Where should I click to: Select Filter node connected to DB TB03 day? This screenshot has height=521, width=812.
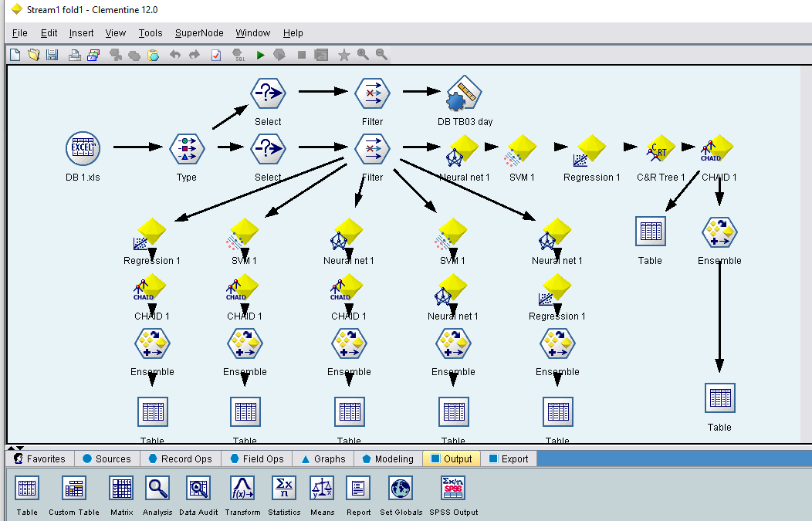(372, 93)
